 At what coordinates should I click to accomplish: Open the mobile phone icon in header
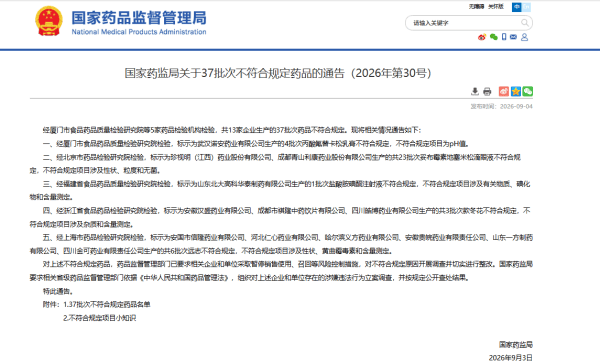point(504,37)
